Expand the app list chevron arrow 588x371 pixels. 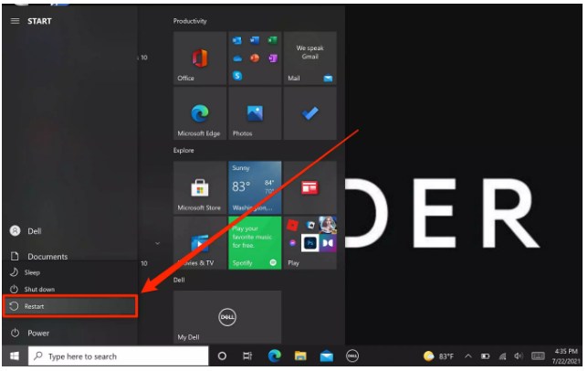[157, 243]
